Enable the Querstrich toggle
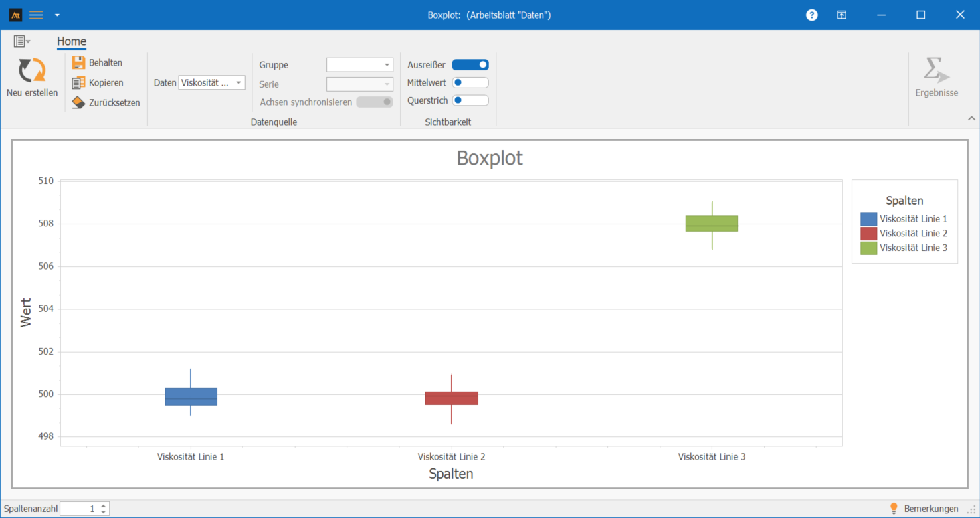 pos(470,101)
